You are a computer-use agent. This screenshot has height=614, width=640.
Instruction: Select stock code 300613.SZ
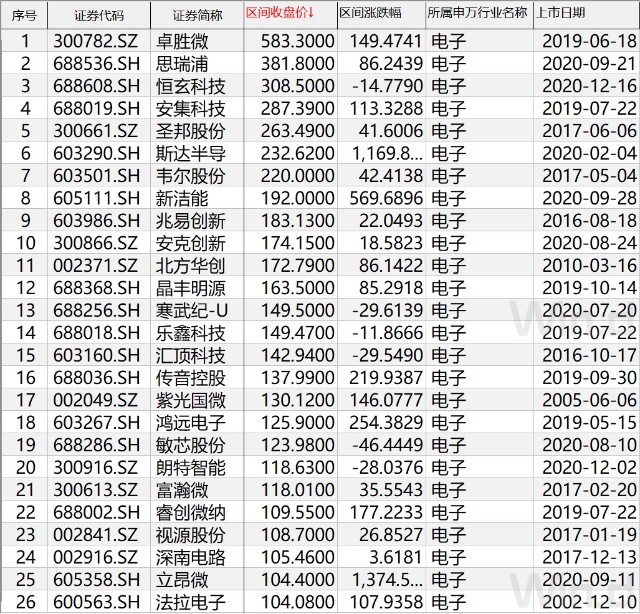(x=96, y=490)
